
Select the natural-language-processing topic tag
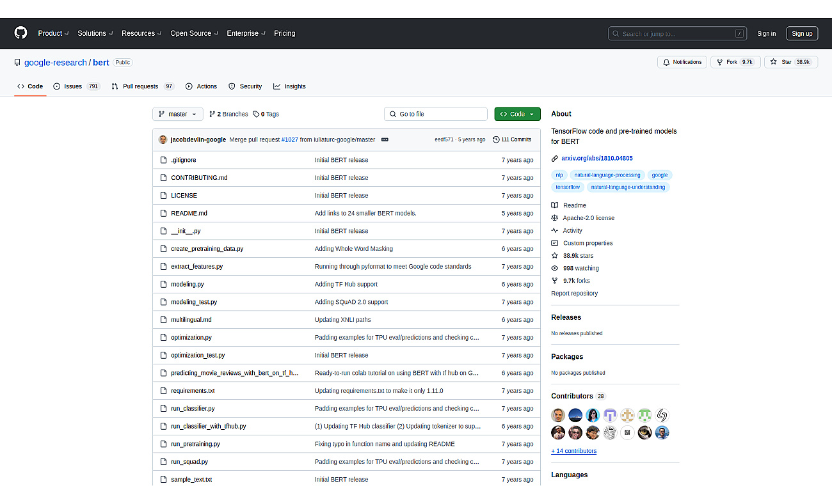point(607,175)
